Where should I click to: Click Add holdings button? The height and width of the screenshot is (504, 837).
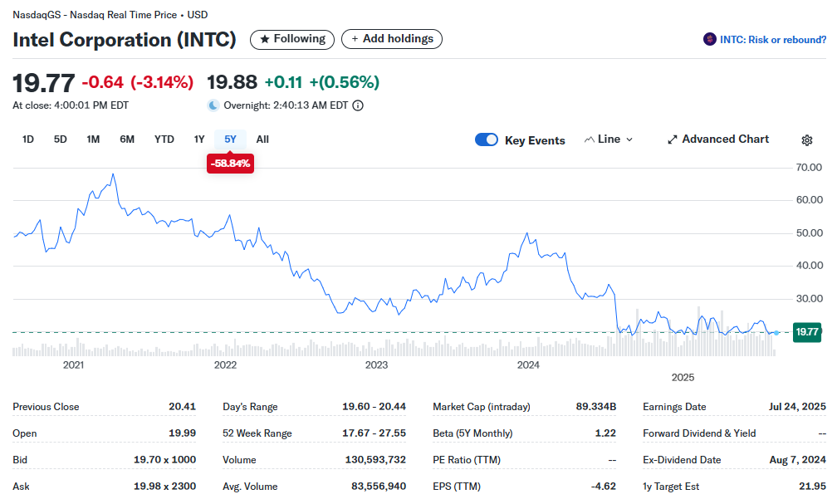click(x=392, y=39)
